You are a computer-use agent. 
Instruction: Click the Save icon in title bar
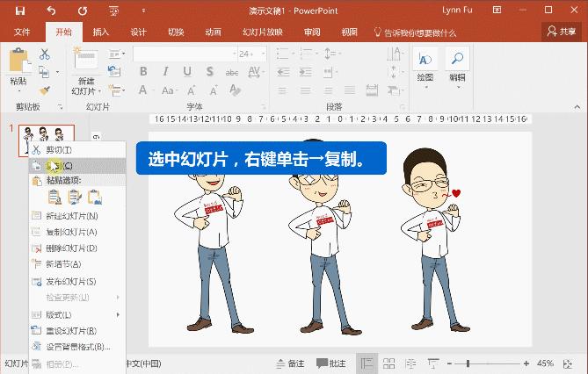coord(20,11)
